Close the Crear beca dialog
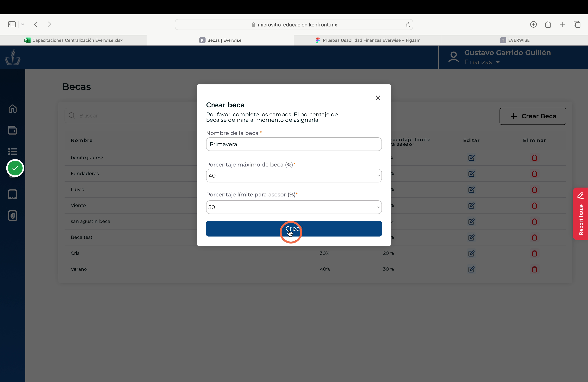Screen dimensions: 588x382 pos(378,98)
